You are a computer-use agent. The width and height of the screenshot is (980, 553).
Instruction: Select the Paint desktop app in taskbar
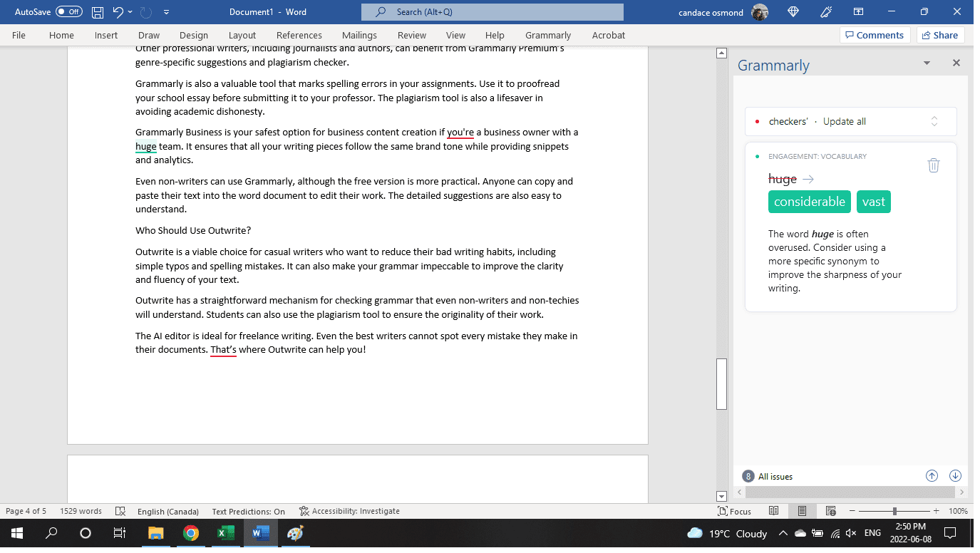point(295,533)
